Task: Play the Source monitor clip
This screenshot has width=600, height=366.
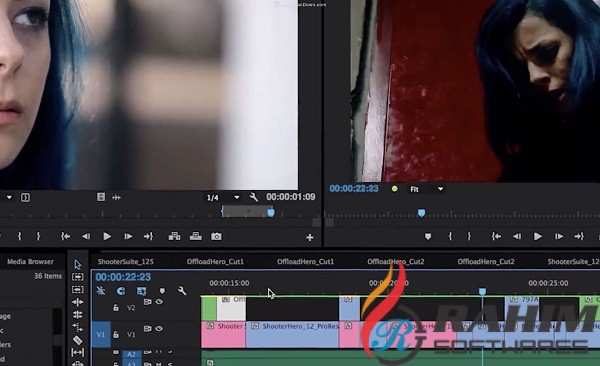Action: point(107,237)
